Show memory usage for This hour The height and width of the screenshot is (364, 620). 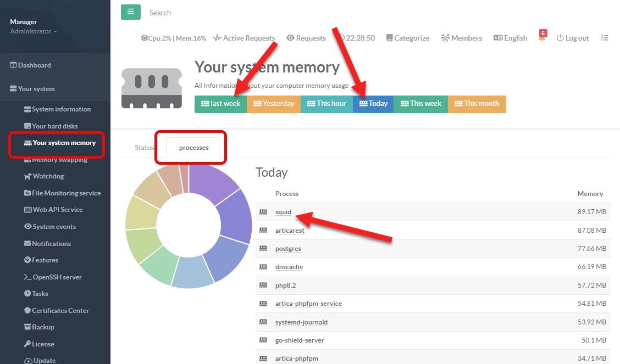pos(326,104)
